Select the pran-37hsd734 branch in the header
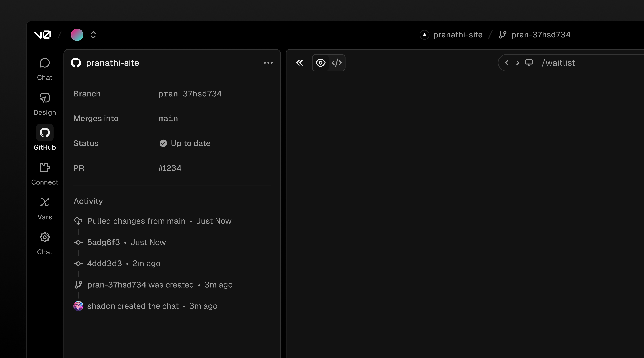Image resolution: width=644 pixels, height=358 pixels. (541, 35)
